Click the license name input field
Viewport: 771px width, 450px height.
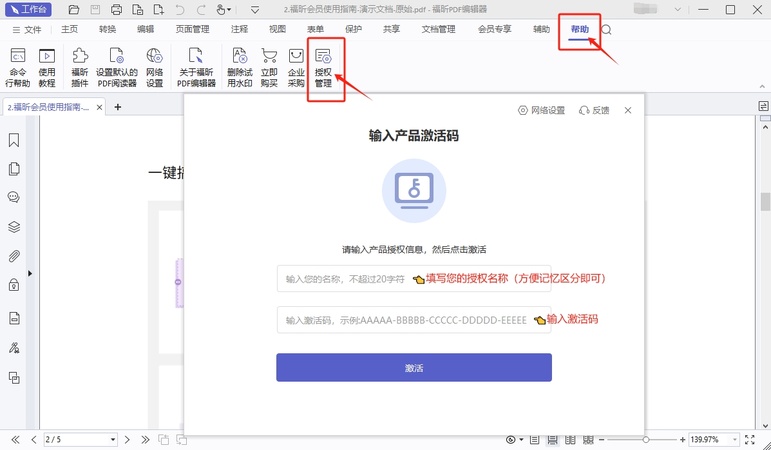[414, 279]
